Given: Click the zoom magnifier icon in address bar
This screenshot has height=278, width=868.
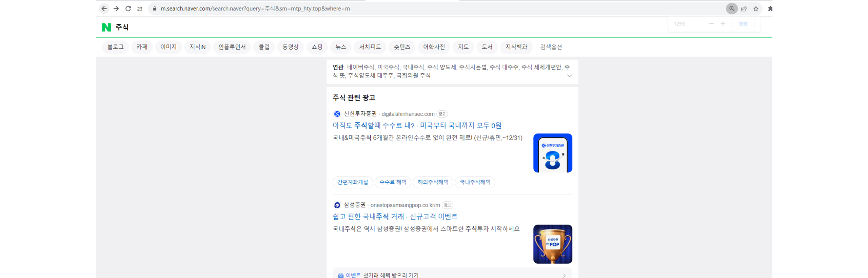Looking at the screenshot, I should pos(731,8).
